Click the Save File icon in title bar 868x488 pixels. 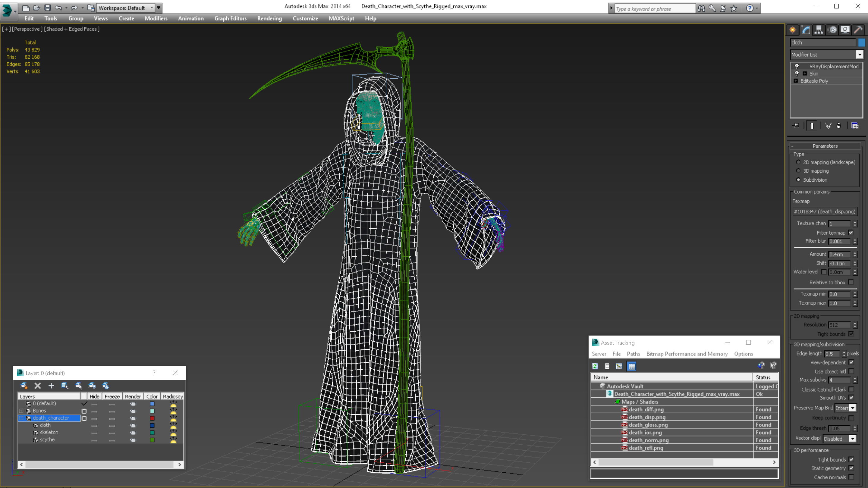pos(48,8)
